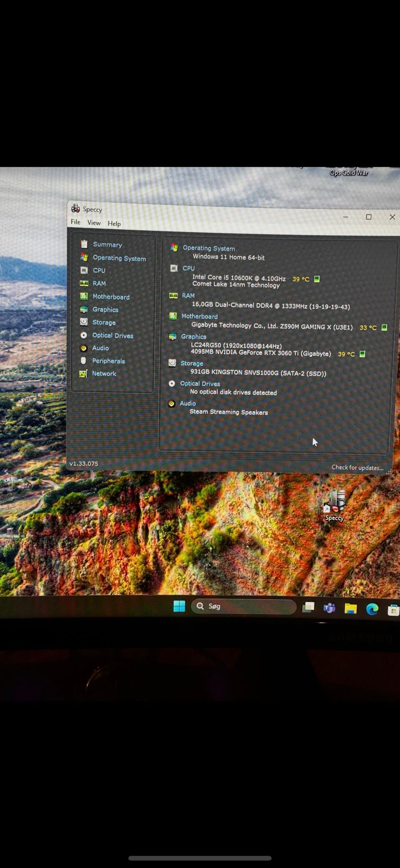Image resolution: width=400 pixels, height=868 pixels.
Task: Click CPU temperature indicator icon at 39 °C
Action: point(317,279)
